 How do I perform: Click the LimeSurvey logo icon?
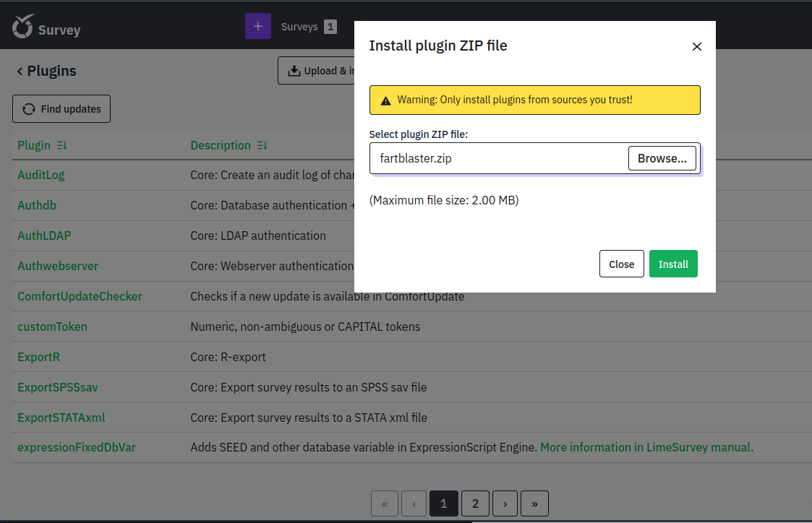22,27
